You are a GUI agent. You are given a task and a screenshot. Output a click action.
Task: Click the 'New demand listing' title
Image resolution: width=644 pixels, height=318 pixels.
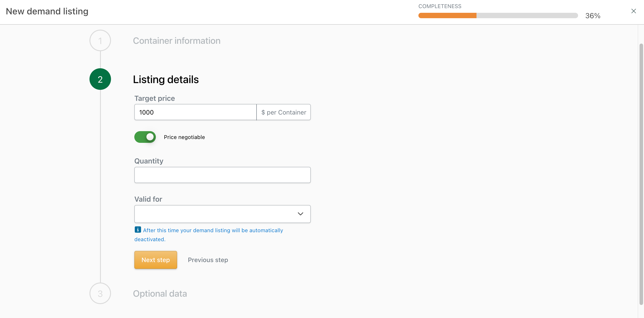(47, 11)
